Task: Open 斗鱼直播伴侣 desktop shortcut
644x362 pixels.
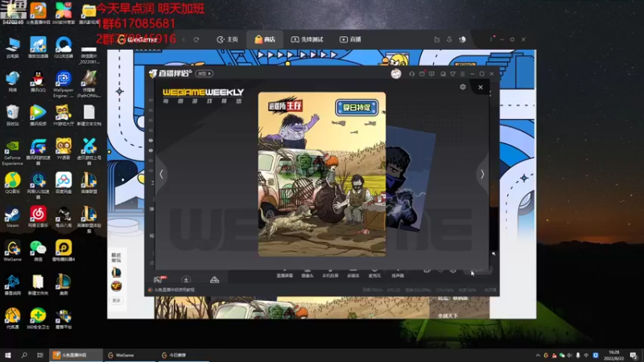Action: 38,13
